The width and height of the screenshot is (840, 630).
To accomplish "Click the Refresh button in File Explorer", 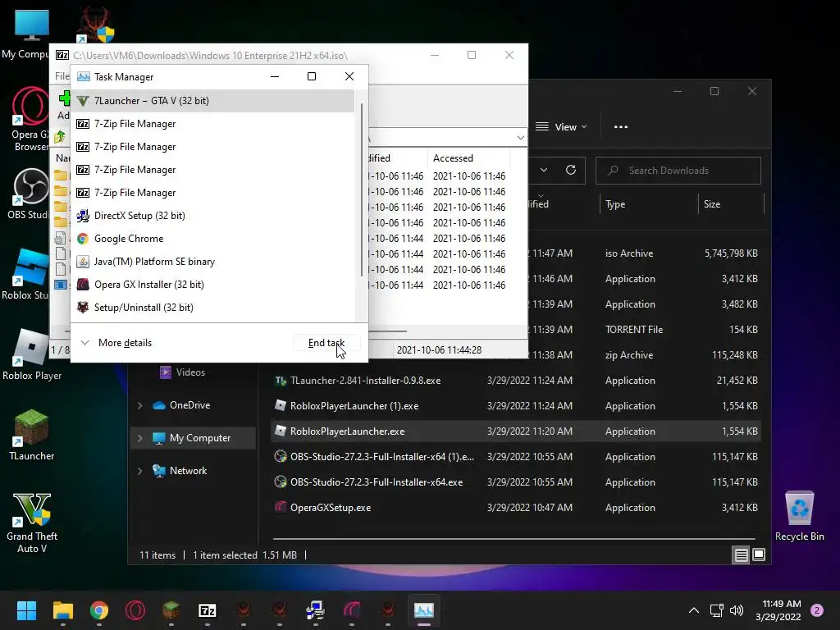I will point(571,171).
